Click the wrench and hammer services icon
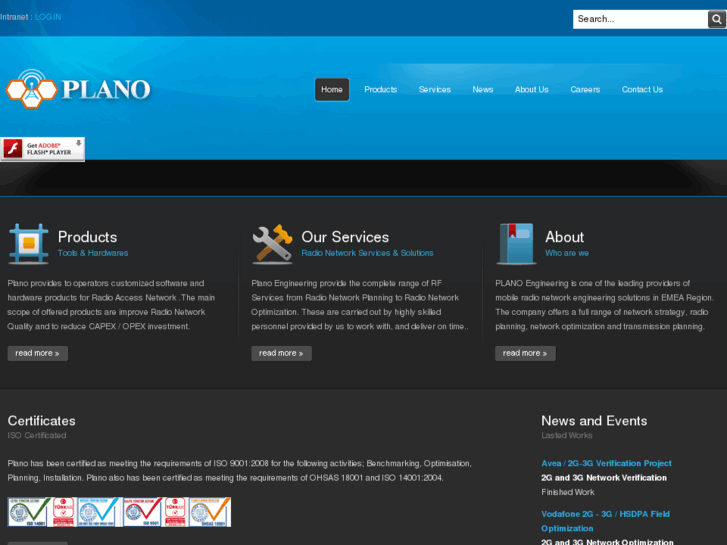 [272, 244]
